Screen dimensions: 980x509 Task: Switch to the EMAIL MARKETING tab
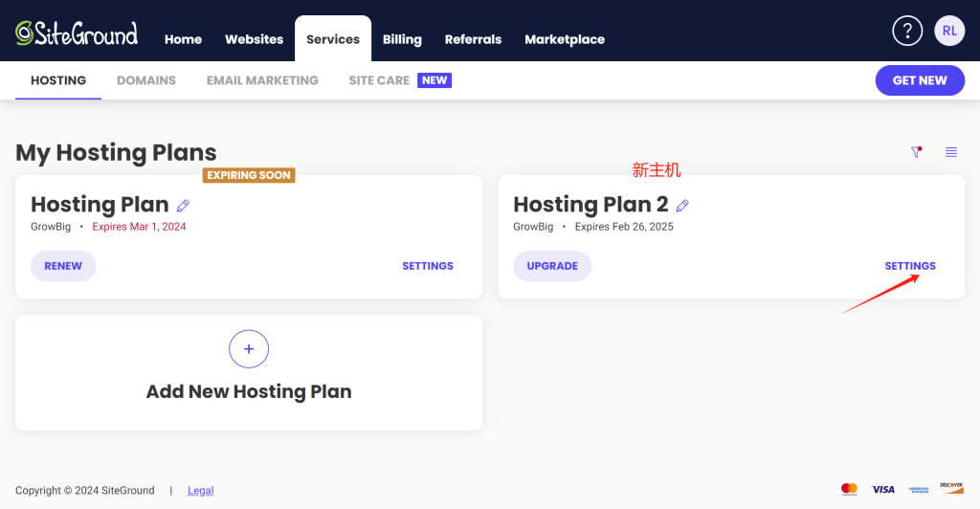point(262,80)
